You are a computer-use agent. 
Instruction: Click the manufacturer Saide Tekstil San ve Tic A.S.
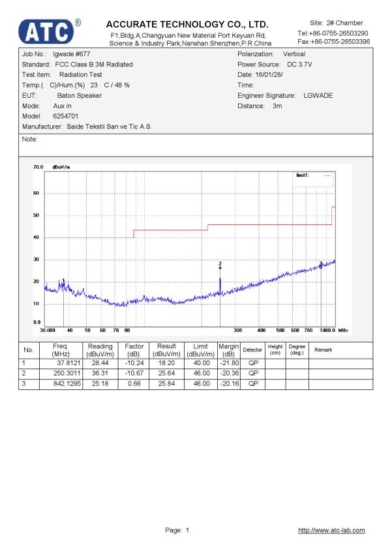point(109,127)
